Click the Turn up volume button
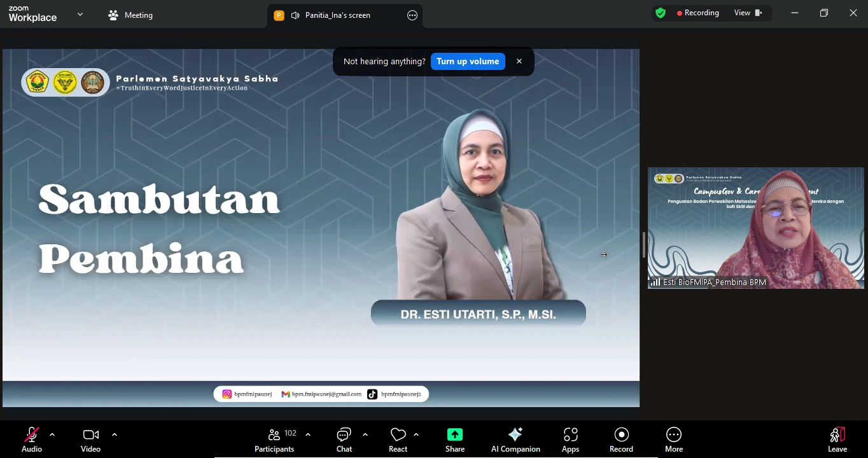Viewport: 868px width, 458px height. tap(468, 62)
